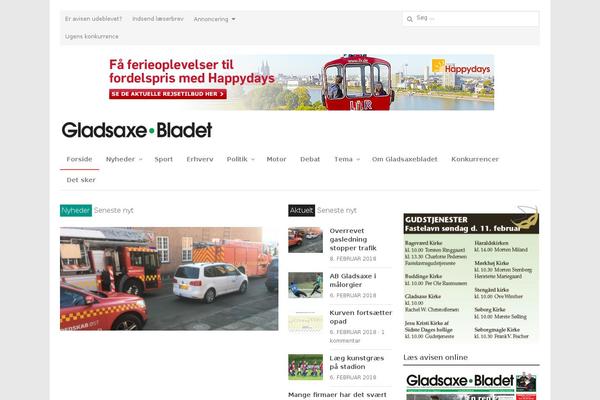Screen dimensions: 600x400
Task: Open thumbnail for 'Overrevet gasledning' article
Action: click(x=305, y=240)
